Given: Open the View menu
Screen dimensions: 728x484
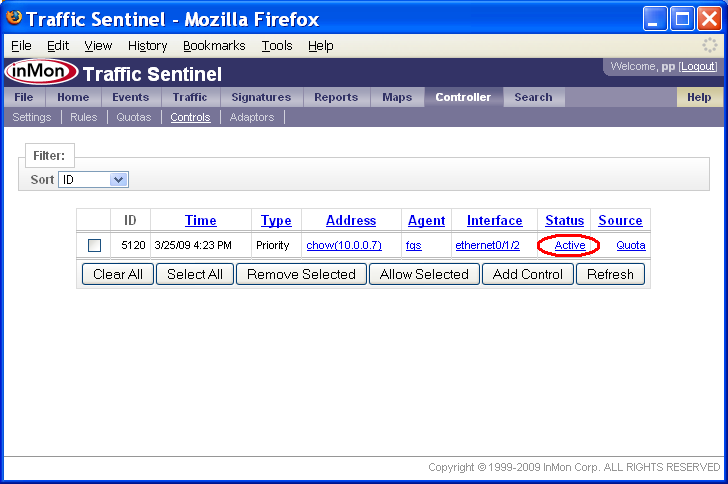Looking at the screenshot, I should pos(98,46).
